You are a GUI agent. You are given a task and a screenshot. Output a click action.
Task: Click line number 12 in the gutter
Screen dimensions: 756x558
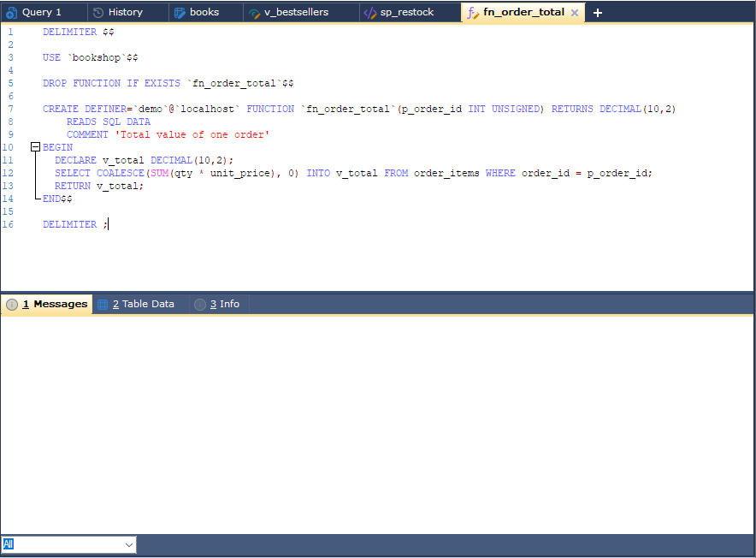(8, 173)
